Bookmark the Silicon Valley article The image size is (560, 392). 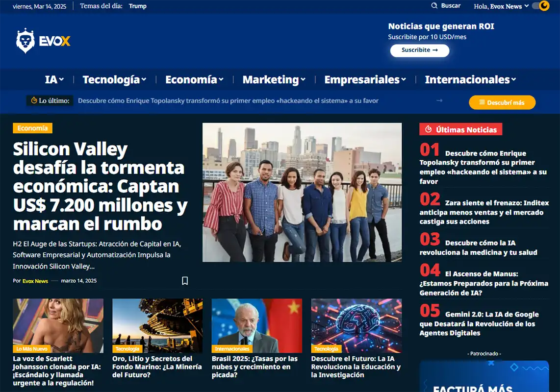185,281
